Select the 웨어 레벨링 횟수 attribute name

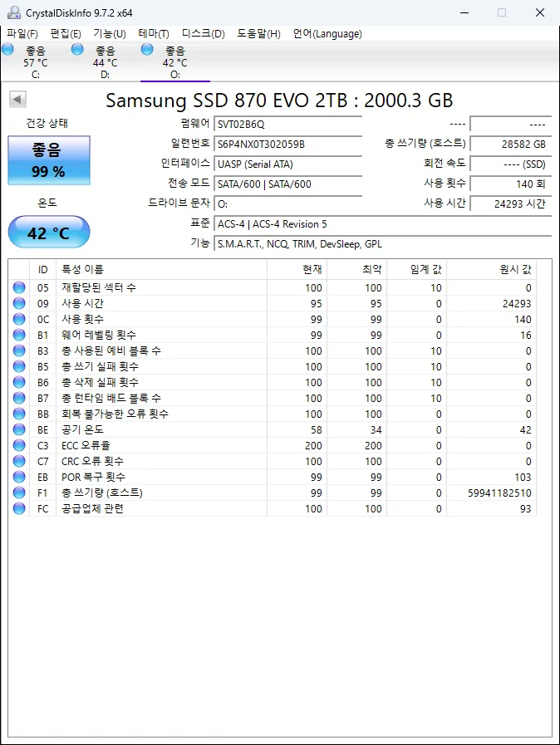point(99,335)
